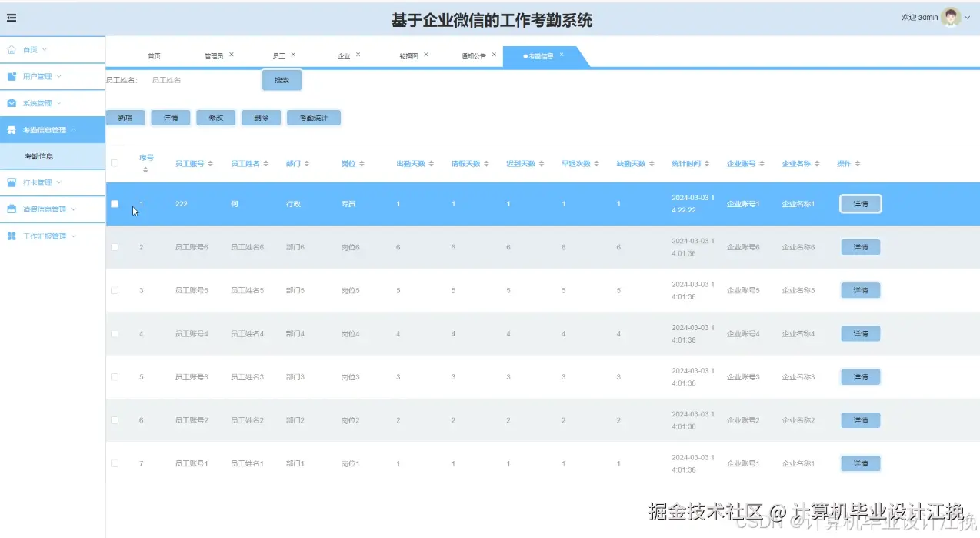980x538 pixels.
Task: Sort by 部门 column arrows
Action: tap(307, 164)
